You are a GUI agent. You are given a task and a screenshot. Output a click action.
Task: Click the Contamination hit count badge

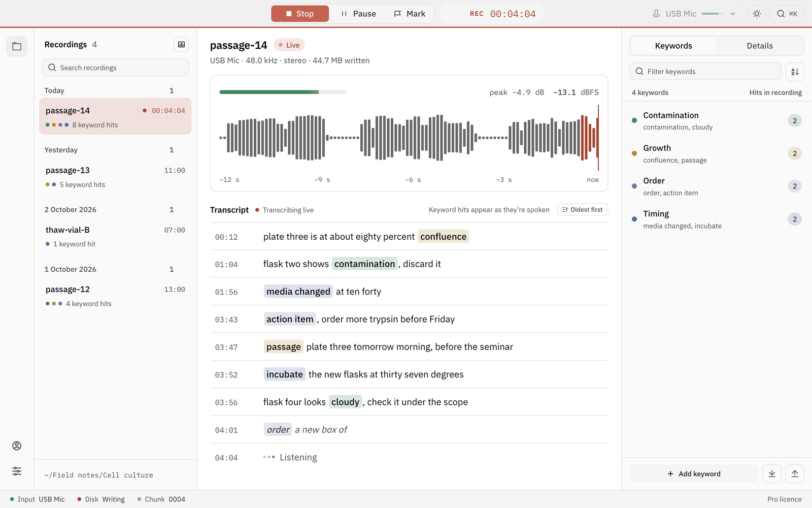tap(795, 121)
